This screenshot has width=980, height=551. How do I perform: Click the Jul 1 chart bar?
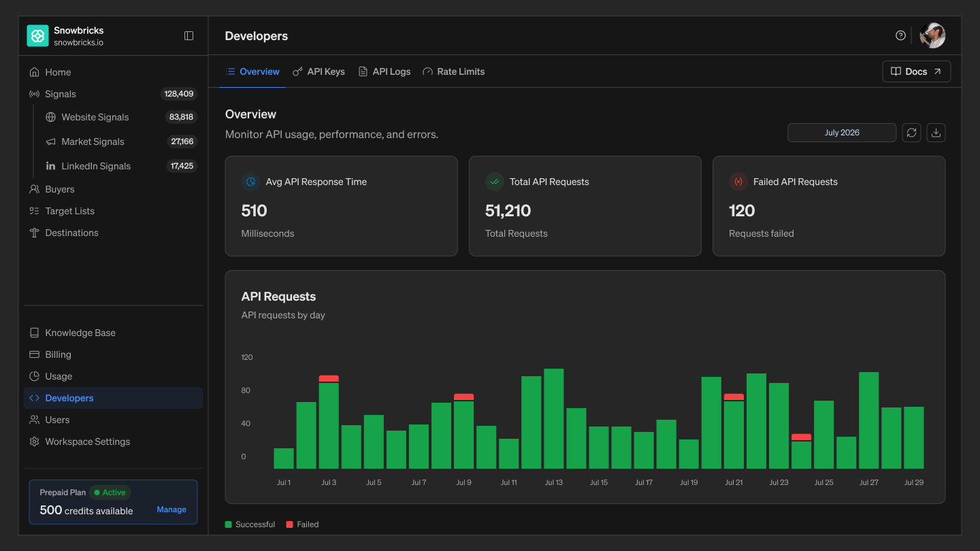point(284,458)
